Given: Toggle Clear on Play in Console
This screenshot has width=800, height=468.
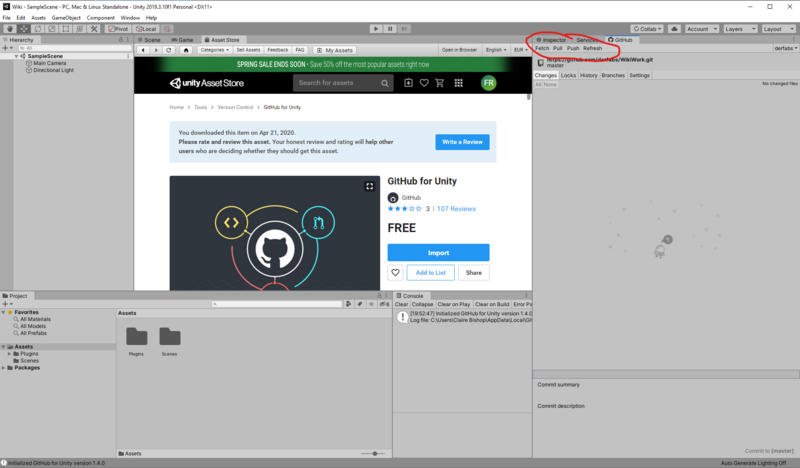Looking at the screenshot, I should 453,304.
